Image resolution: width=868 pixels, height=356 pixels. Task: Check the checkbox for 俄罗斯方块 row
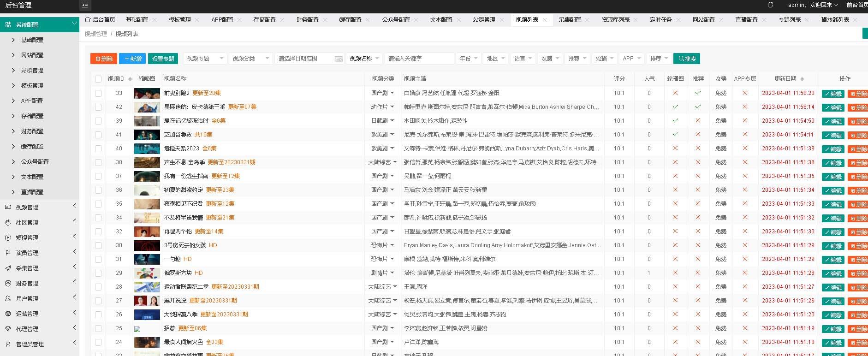point(98,273)
